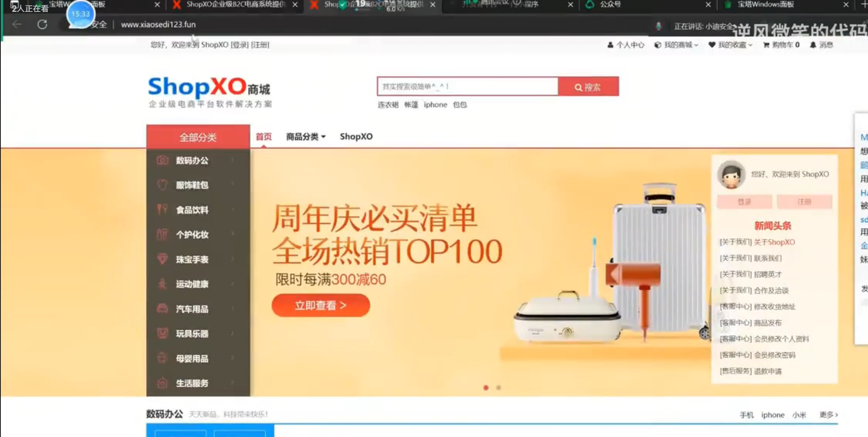This screenshot has height=437, width=868.
Task: Reload the page with refresh icon
Action: (42, 25)
